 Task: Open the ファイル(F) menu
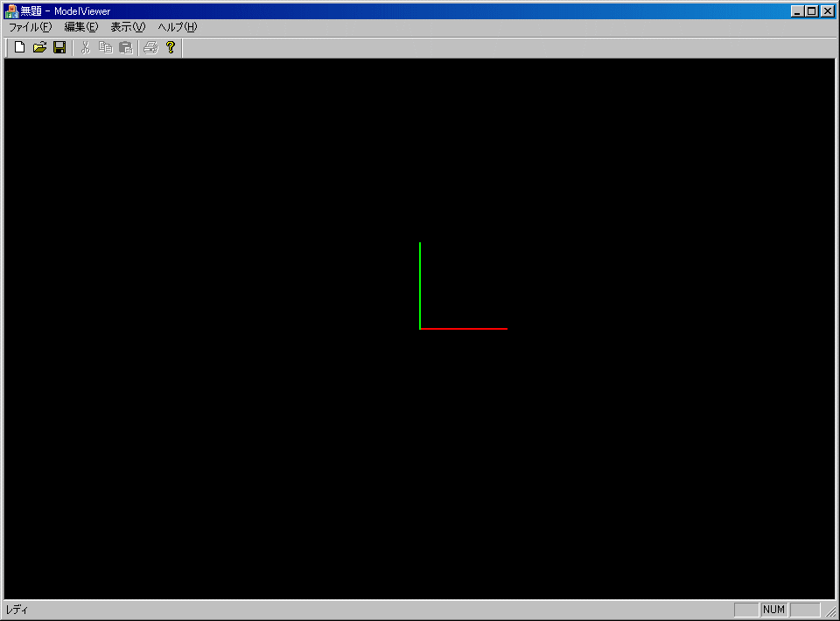click(31, 27)
